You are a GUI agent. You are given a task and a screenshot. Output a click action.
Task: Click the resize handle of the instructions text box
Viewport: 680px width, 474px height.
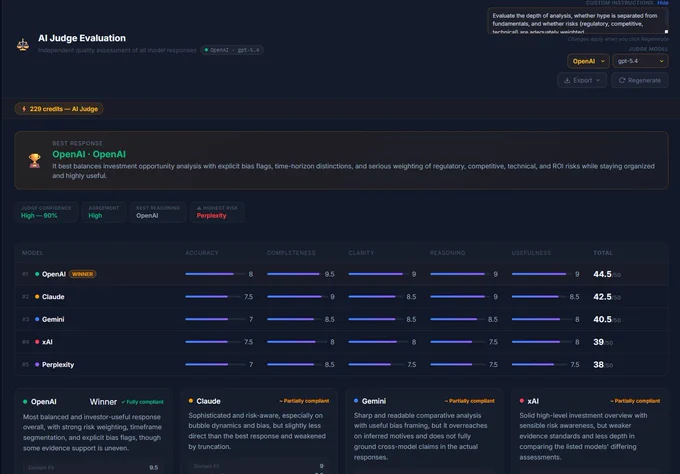pyautogui.click(x=666, y=32)
